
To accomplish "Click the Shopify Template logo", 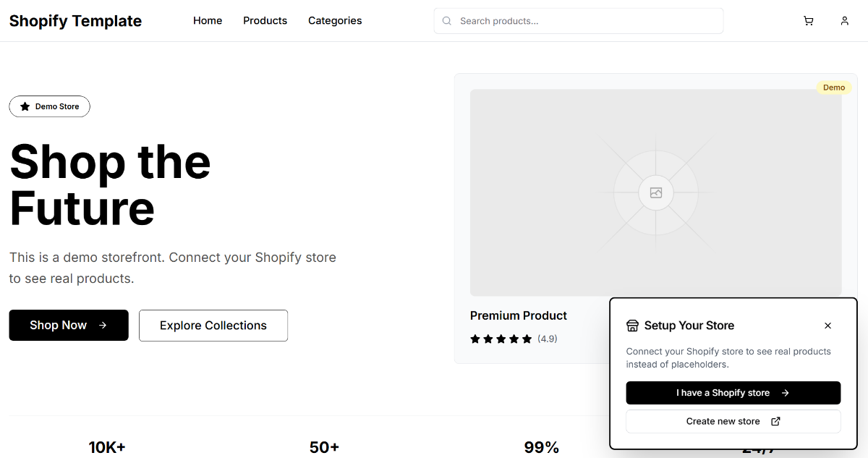I will coord(75,20).
